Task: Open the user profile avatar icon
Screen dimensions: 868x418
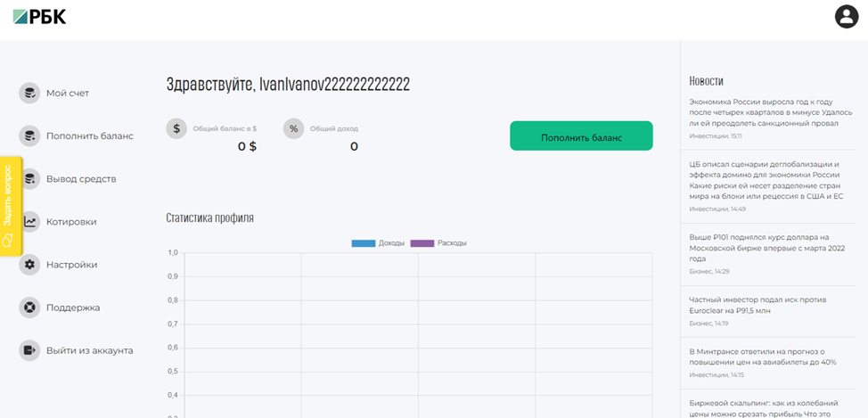Action: (846, 17)
